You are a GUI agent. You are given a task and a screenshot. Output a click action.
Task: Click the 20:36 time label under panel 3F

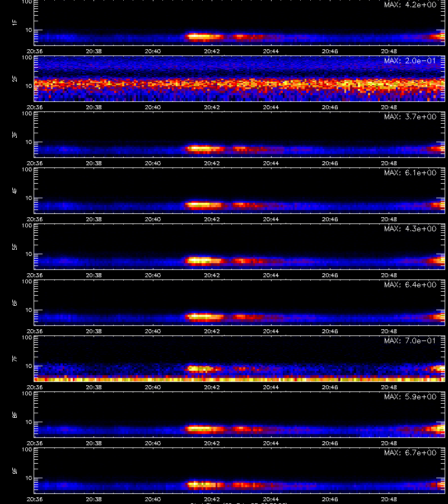[x=35, y=164]
